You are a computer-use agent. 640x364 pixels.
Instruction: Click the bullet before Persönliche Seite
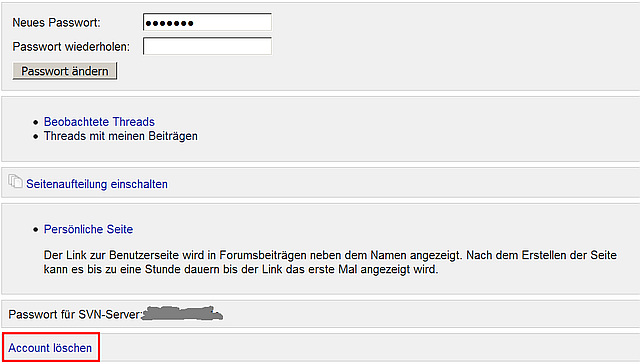pos(36,230)
